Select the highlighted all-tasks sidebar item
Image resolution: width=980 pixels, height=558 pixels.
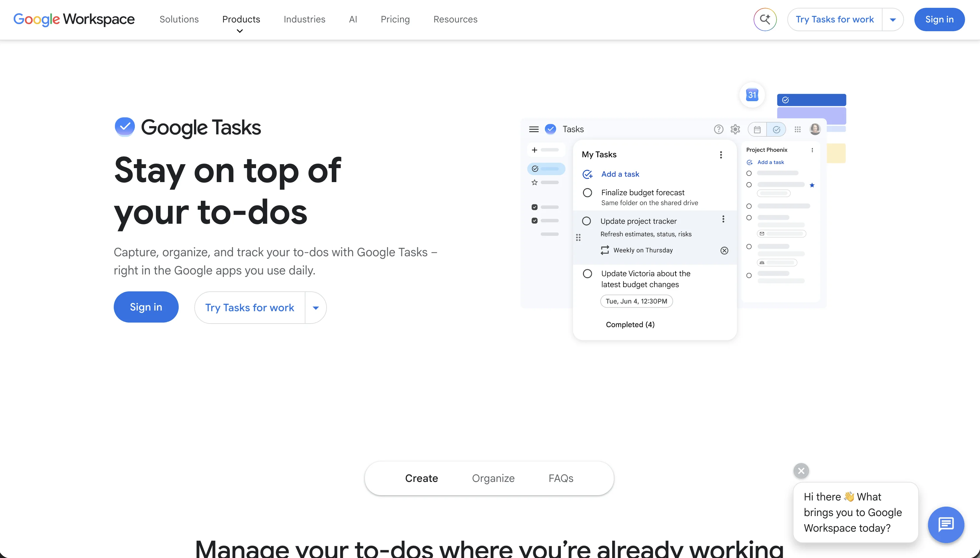pos(546,169)
